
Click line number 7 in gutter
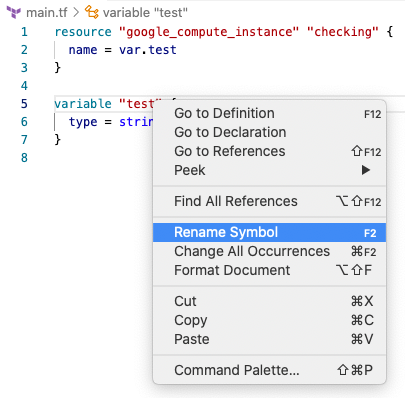(x=24, y=140)
